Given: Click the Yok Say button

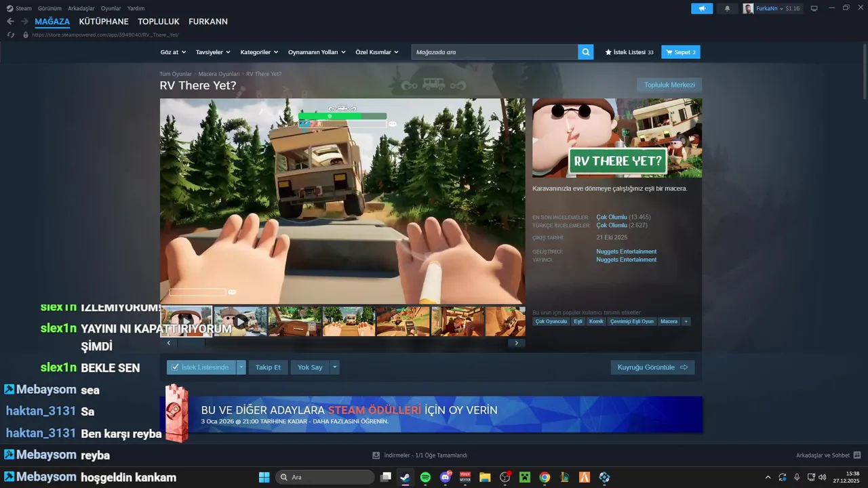Looking at the screenshot, I should pos(310,367).
